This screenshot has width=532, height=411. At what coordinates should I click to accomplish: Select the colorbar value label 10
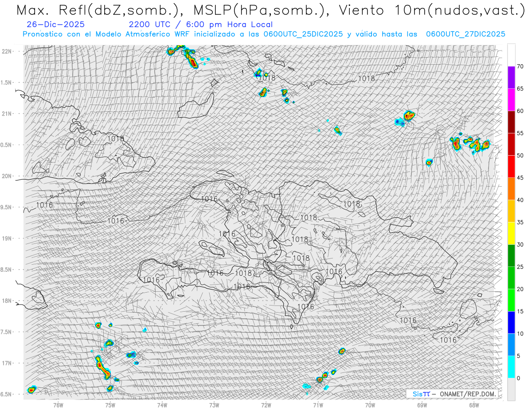pos(520,334)
